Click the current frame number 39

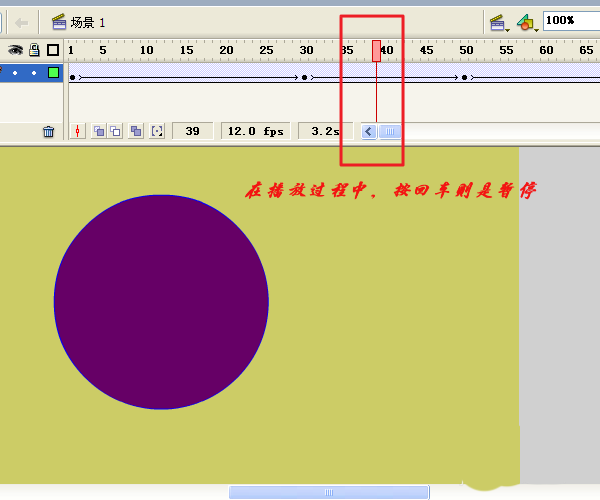point(192,131)
